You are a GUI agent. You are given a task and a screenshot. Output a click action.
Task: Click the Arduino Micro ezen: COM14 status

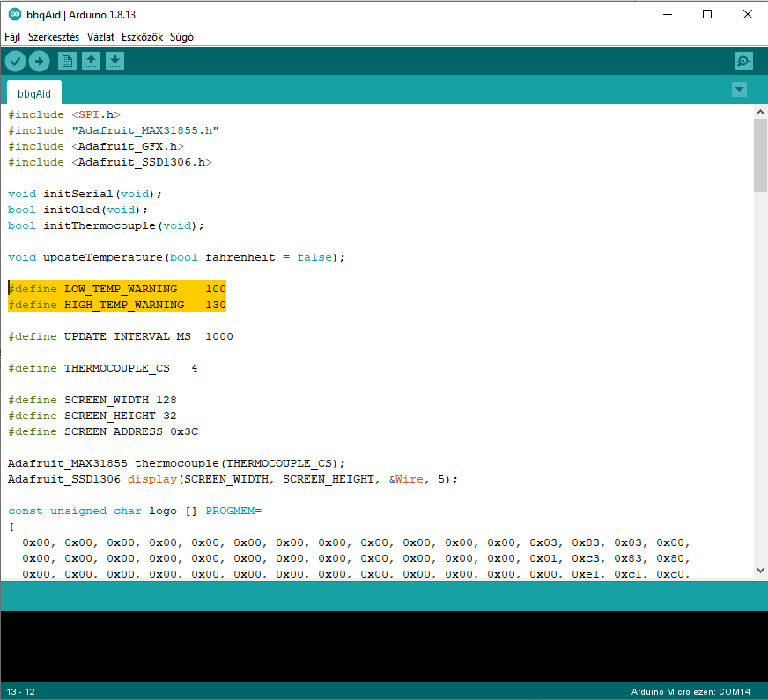(x=690, y=692)
